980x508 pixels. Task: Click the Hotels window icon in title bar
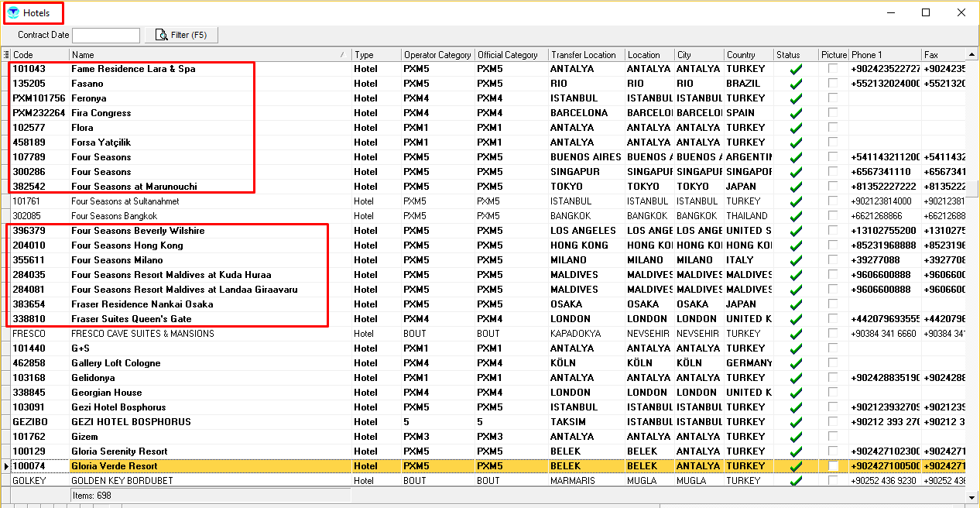pyautogui.click(x=13, y=12)
